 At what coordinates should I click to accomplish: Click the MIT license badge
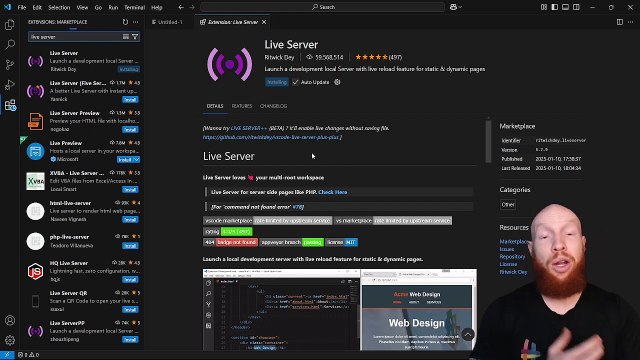point(342,242)
